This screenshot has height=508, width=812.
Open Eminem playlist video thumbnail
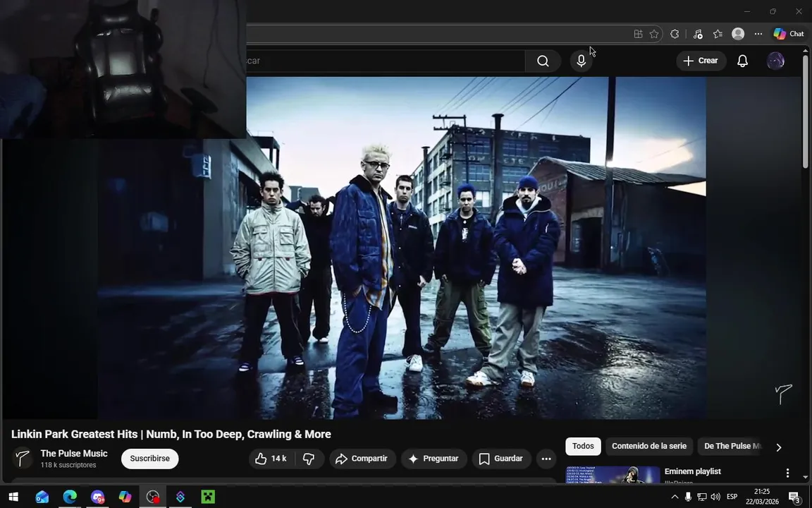click(613, 475)
